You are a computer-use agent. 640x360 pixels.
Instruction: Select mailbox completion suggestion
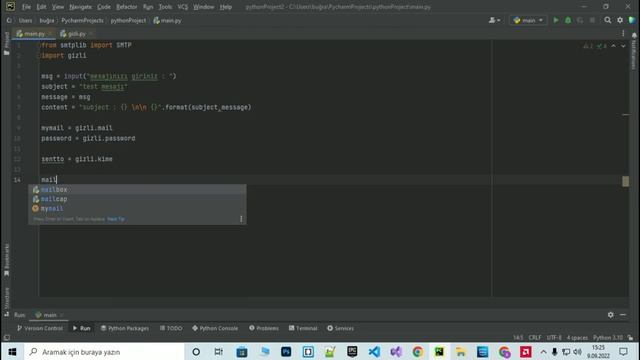pyautogui.click(x=137, y=189)
